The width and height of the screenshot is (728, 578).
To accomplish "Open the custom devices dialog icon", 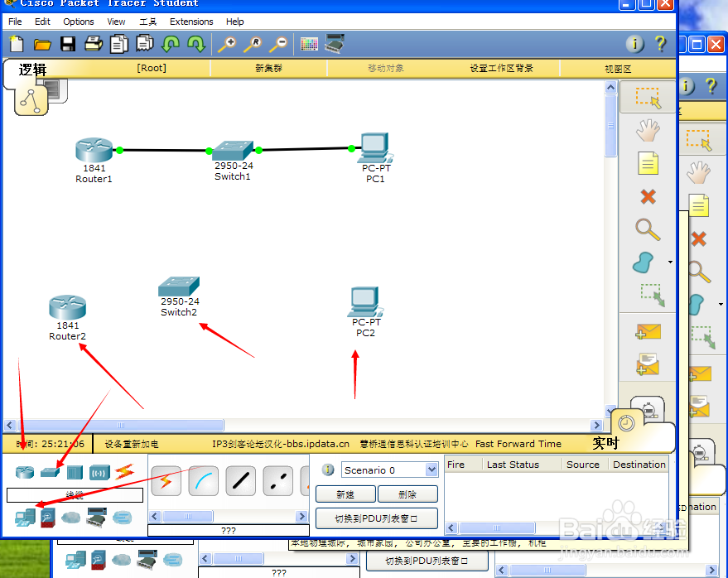I will pos(335,44).
